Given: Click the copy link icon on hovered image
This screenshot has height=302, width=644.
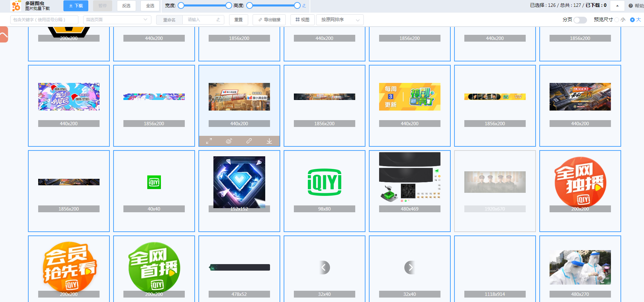Looking at the screenshot, I should tap(249, 141).
